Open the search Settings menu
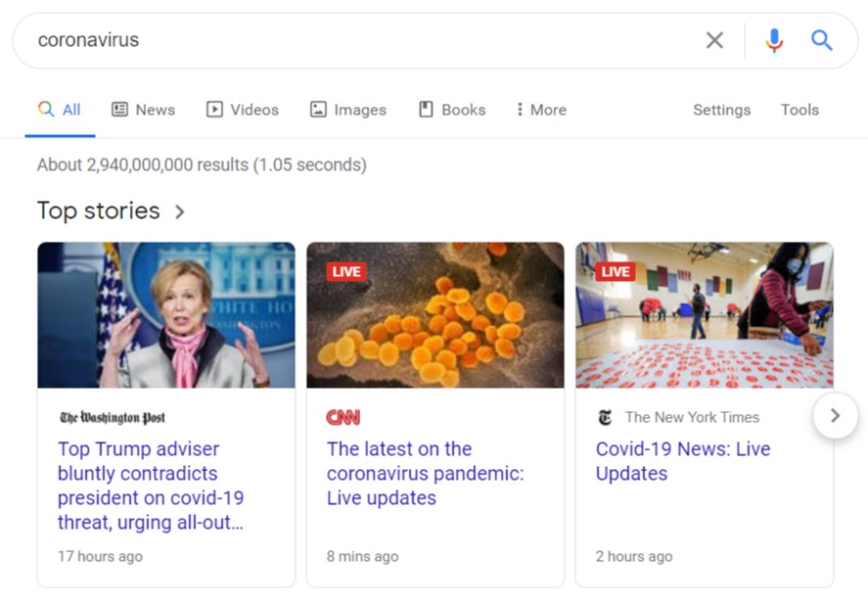Image resolution: width=868 pixels, height=604 pixels. click(x=721, y=110)
